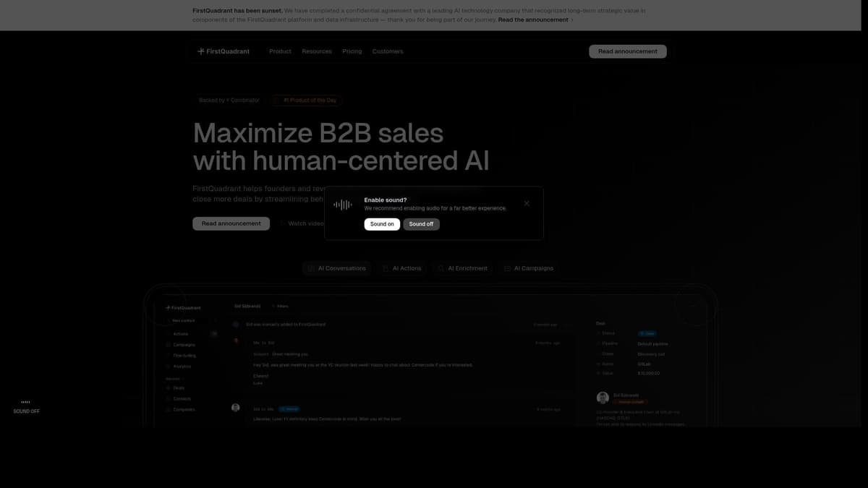Select the AI Campaigns tab
Viewport: 868px width, 488px height.
click(x=529, y=268)
